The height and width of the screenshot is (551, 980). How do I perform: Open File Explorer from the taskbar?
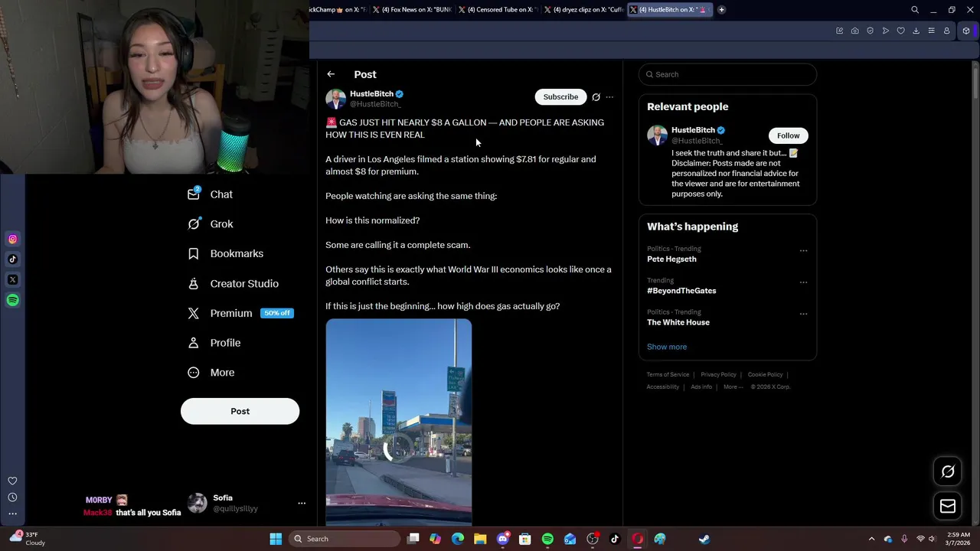(480, 539)
